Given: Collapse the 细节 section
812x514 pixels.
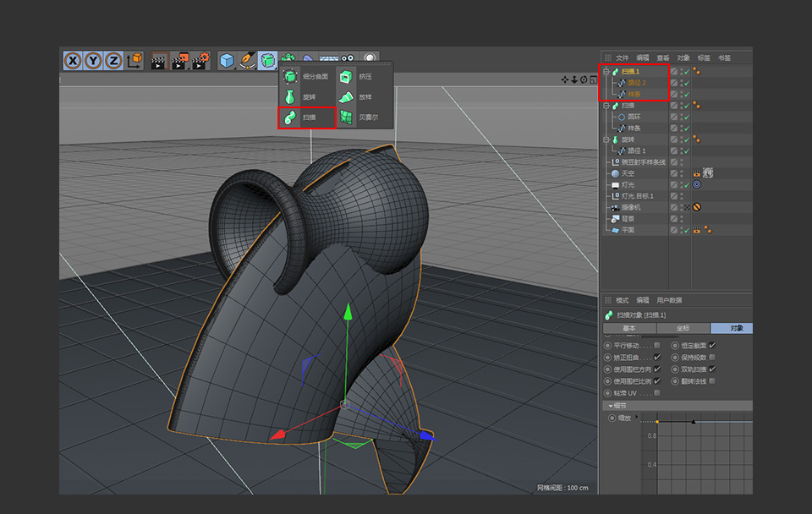Looking at the screenshot, I should click(611, 406).
